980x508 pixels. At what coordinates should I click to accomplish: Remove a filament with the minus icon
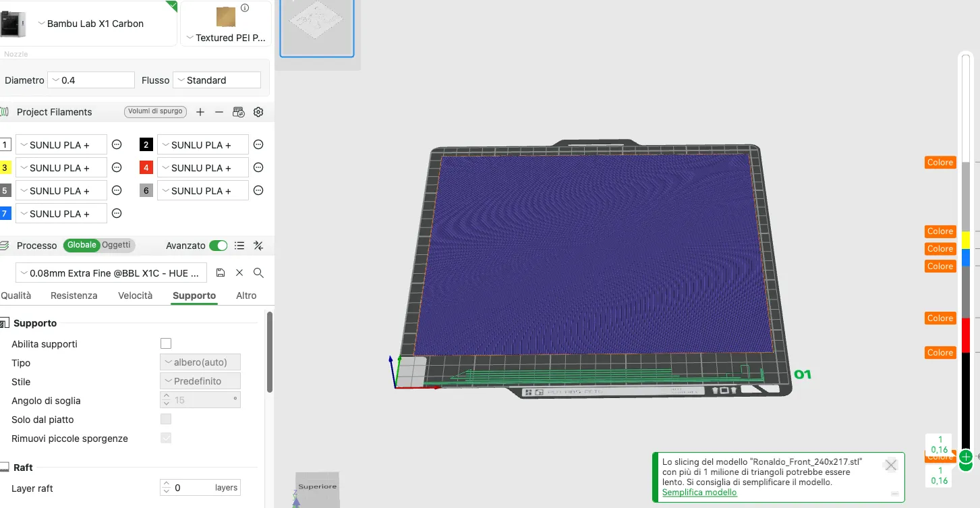(219, 112)
